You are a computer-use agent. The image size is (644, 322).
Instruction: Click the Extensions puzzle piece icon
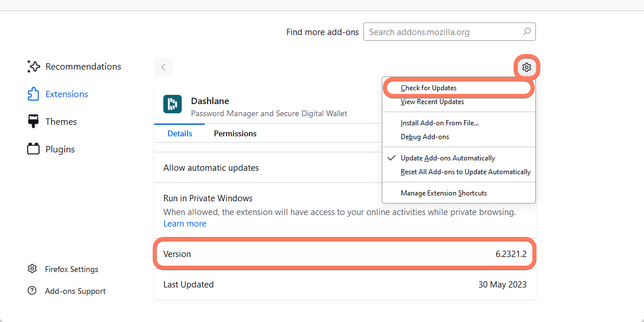(x=33, y=94)
